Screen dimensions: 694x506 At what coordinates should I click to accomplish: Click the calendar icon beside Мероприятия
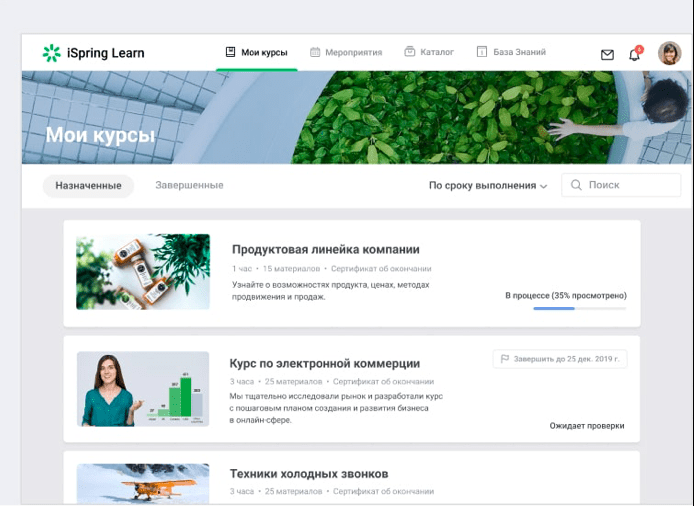315,52
